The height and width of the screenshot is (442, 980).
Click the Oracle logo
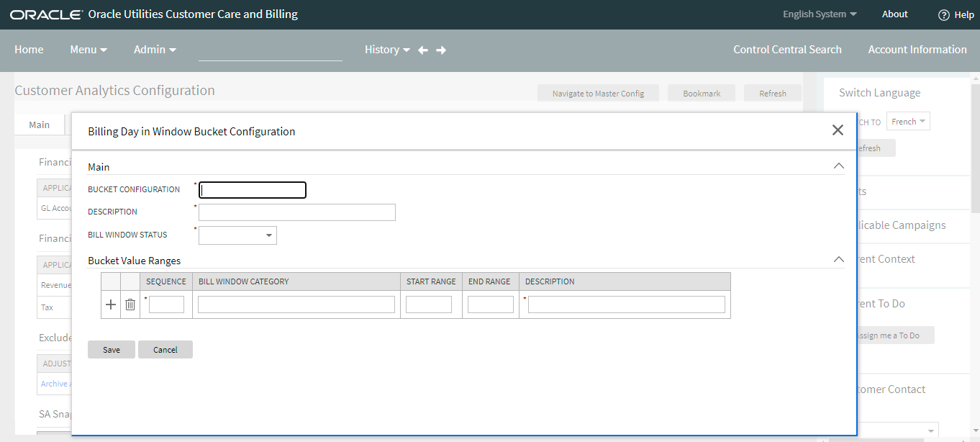click(45, 13)
